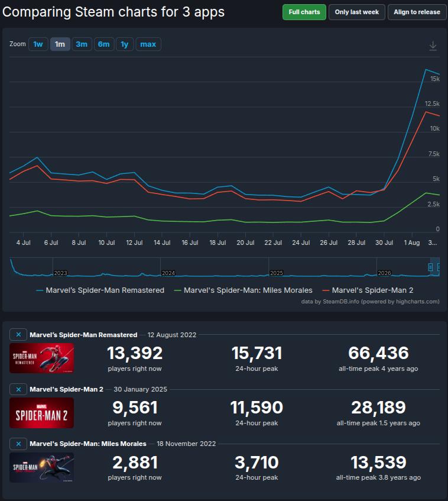
Task: Click the 18 November 2022 release date
Action: (186, 444)
